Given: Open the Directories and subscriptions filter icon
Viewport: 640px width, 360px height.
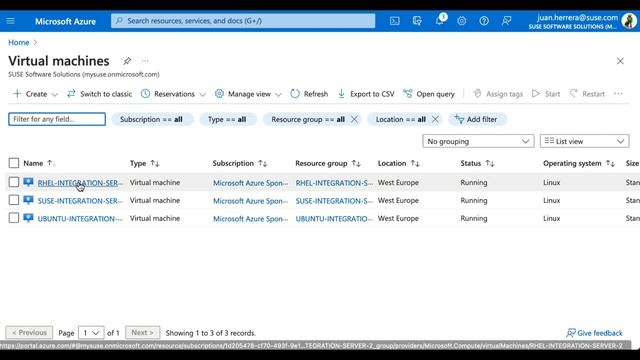Looking at the screenshot, I should click(417, 21).
